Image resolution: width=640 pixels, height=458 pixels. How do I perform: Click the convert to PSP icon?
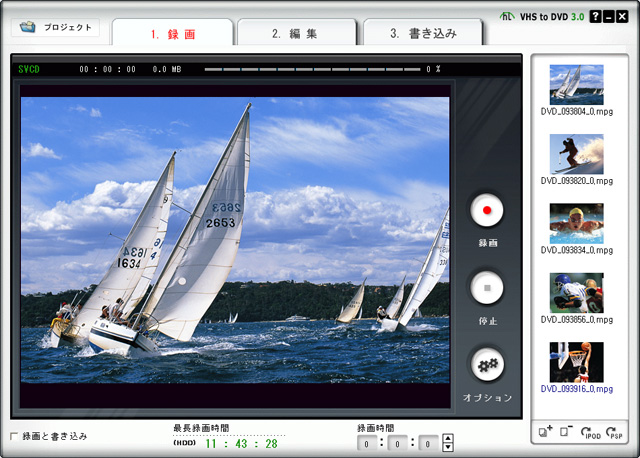[x=614, y=433]
